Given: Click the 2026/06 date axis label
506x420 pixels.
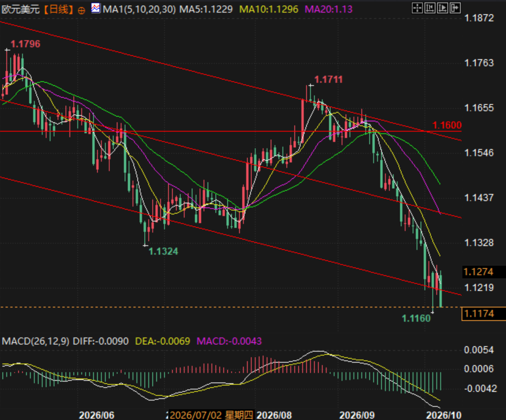Looking at the screenshot, I should (96, 415).
